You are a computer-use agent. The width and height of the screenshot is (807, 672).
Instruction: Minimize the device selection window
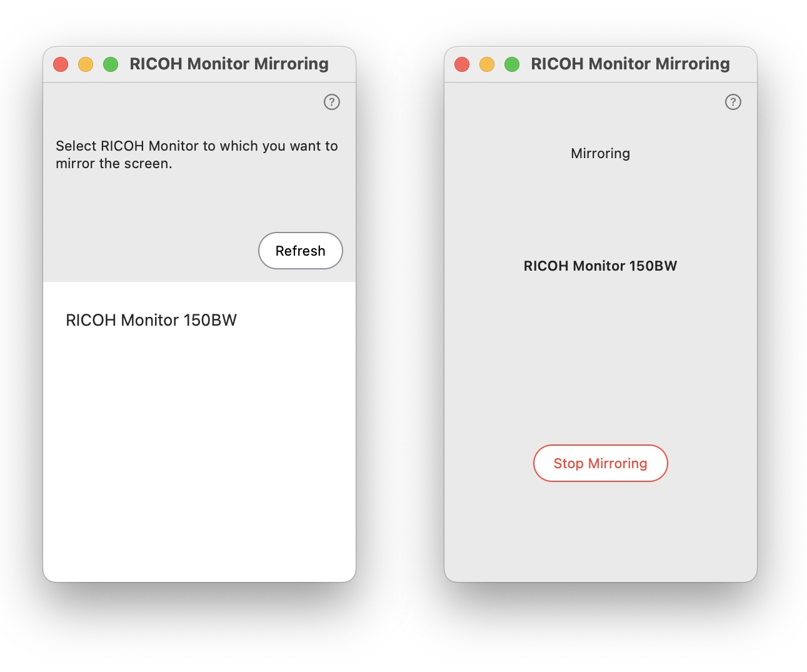(86, 64)
